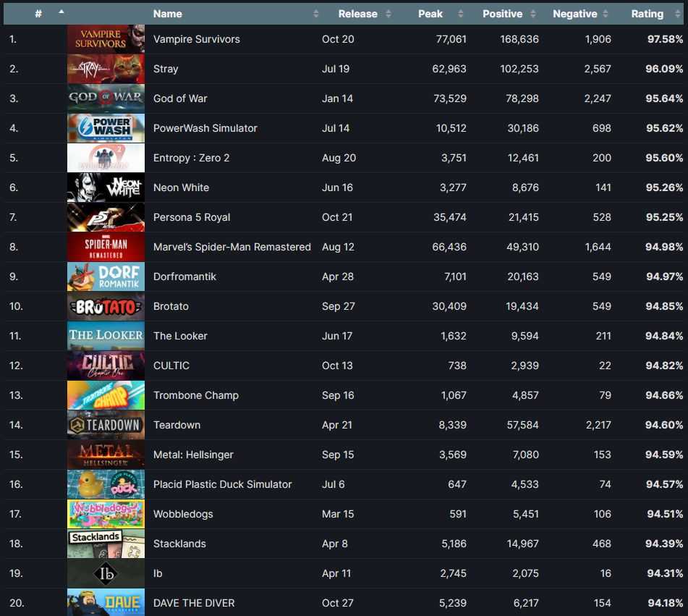Click The Looker thumbnail
This screenshot has height=616, width=688.
pyautogui.click(x=106, y=336)
